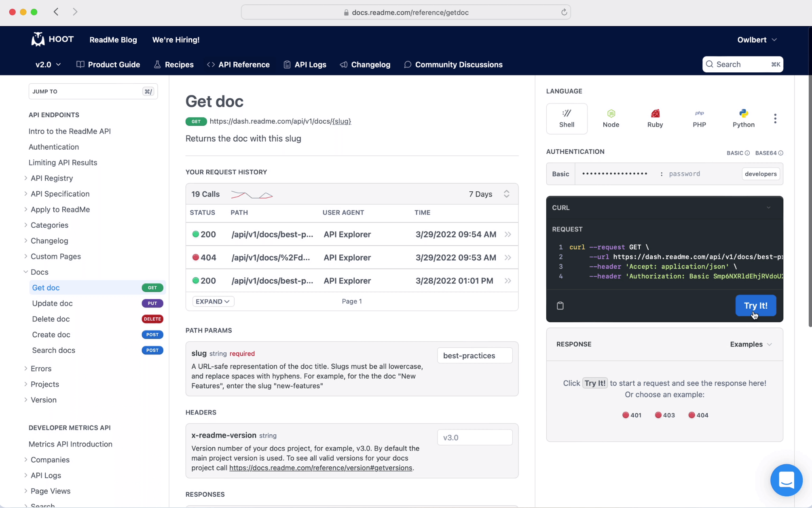
Task: Click the BASE64 info icon
Action: 780,153
